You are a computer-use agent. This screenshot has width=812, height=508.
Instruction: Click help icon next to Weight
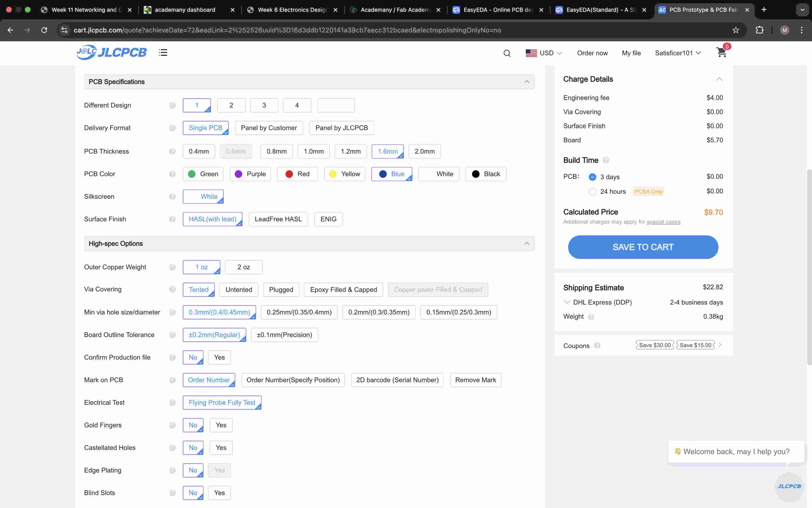point(591,317)
